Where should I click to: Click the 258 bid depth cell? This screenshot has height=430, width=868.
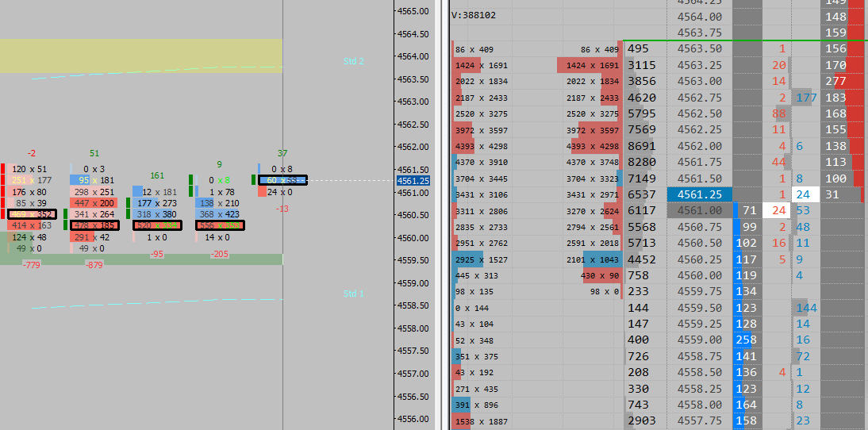pyautogui.click(x=747, y=340)
